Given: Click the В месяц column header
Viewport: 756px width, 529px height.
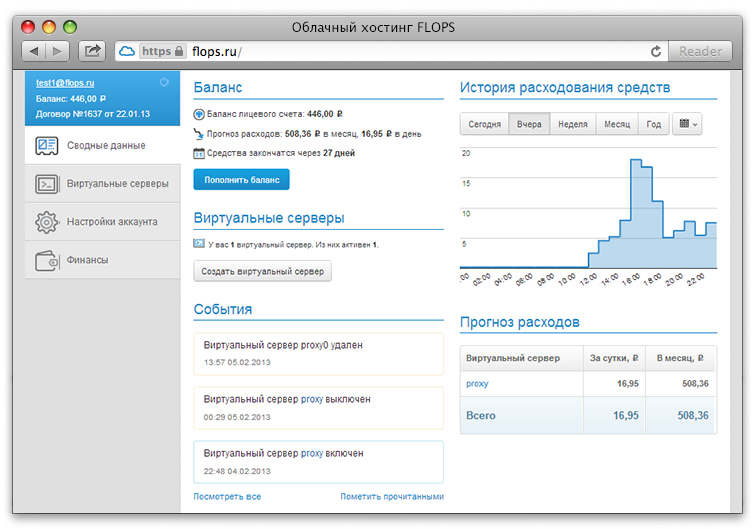Looking at the screenshot, I should (x=680, y=358).
